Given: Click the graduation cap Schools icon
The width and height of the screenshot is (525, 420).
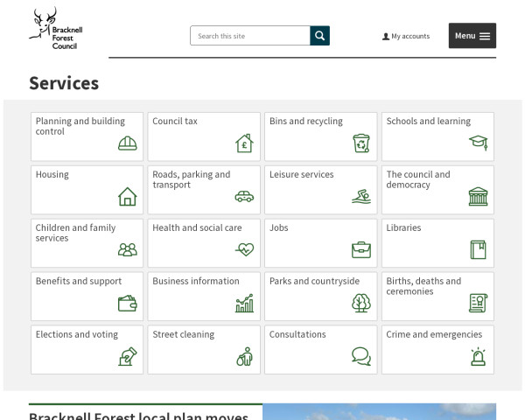Looking at the screenshot, I should 478,143.
